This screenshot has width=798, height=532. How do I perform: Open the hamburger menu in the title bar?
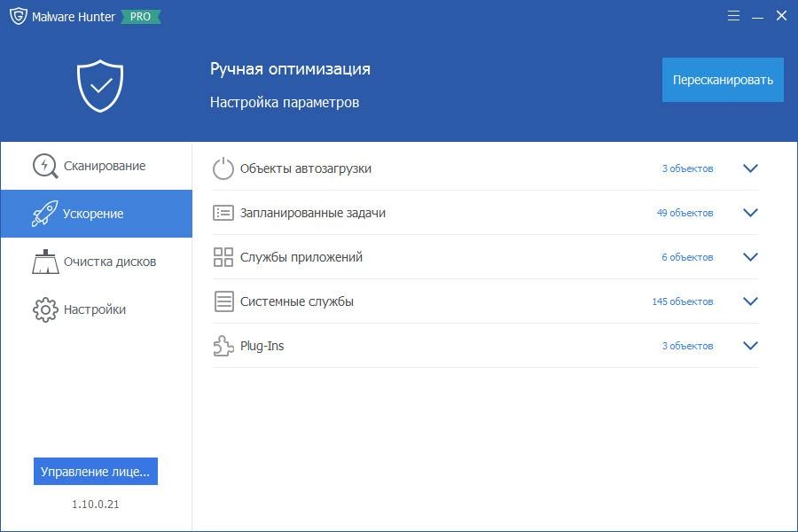point(733,16)
